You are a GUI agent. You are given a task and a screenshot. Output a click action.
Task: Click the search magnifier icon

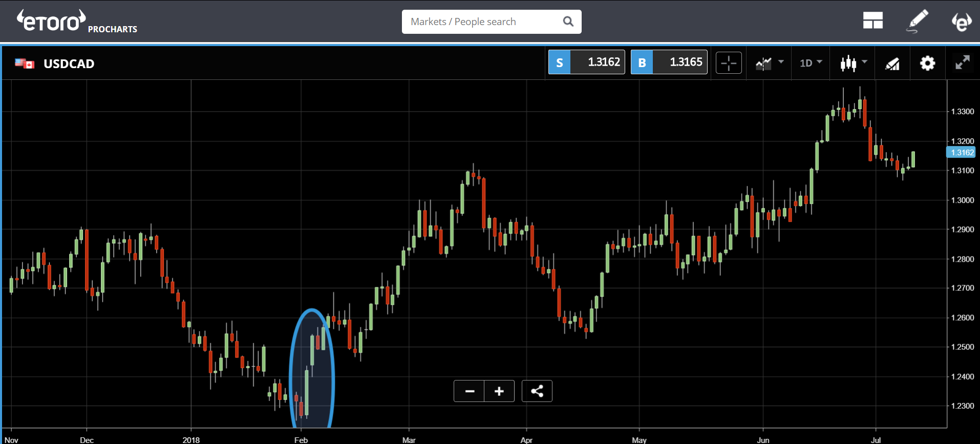(568, 22)
